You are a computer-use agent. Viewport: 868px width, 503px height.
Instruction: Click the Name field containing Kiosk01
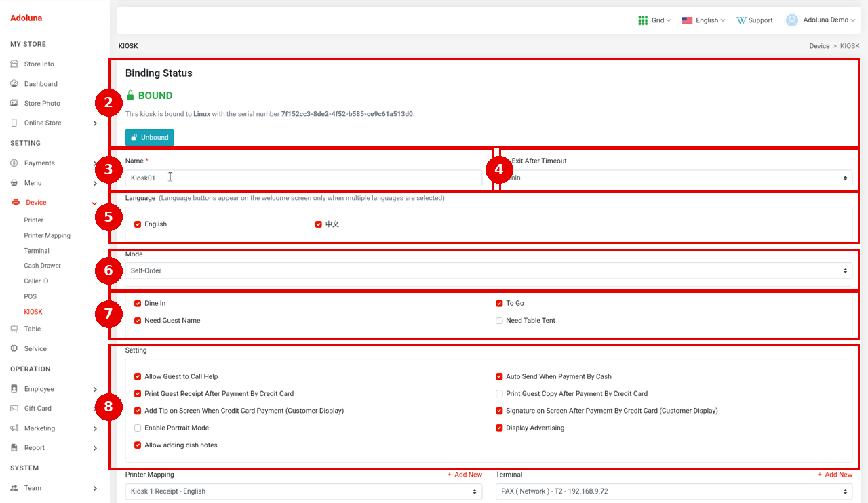tap(304, 178)
